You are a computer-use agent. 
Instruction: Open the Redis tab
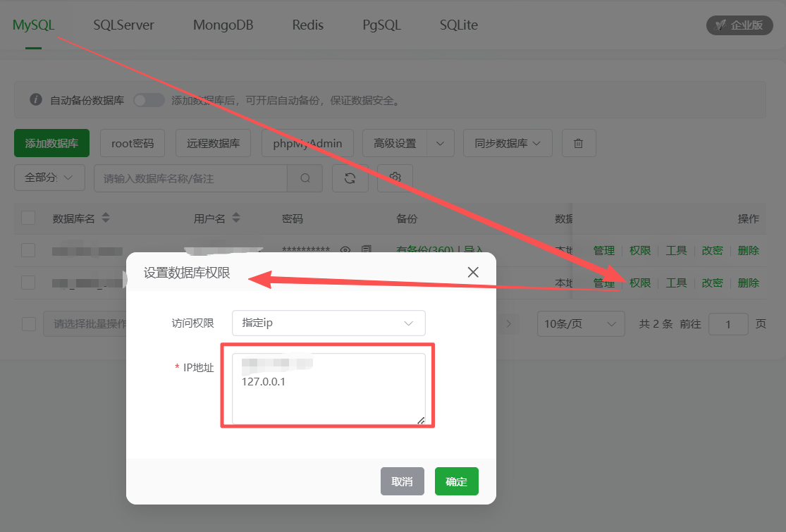pos(308,25)
